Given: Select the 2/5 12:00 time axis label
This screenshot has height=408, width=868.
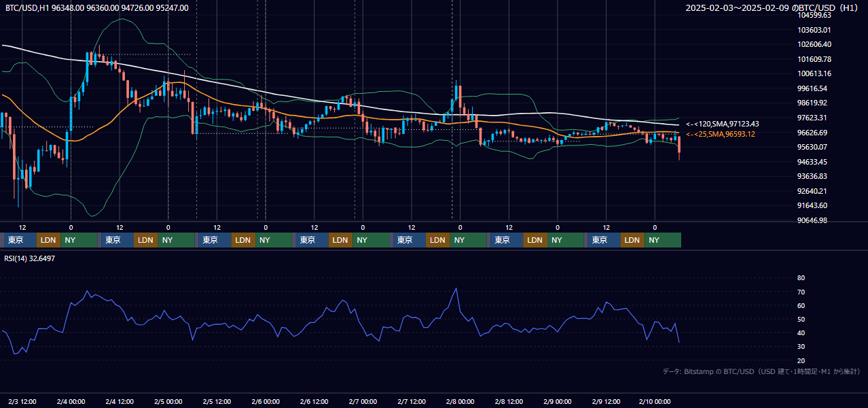Looking at the screenshot, I should (x=217, y=402).
